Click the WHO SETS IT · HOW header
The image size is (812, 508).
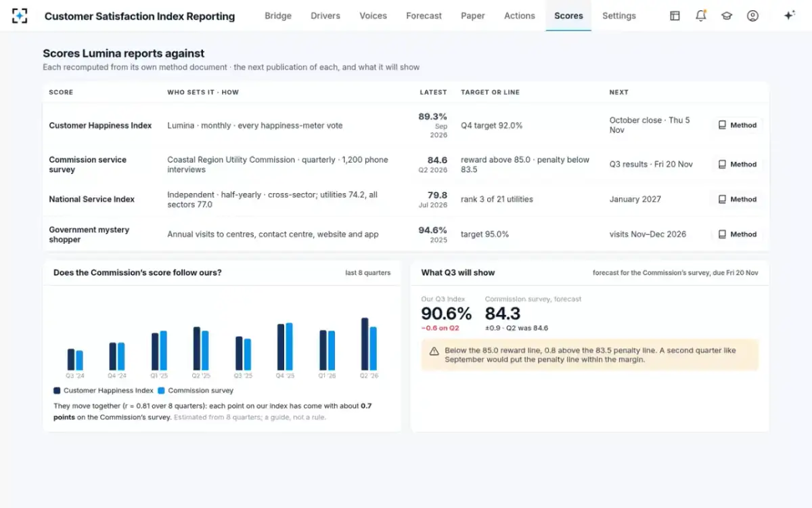click(203, 92)
